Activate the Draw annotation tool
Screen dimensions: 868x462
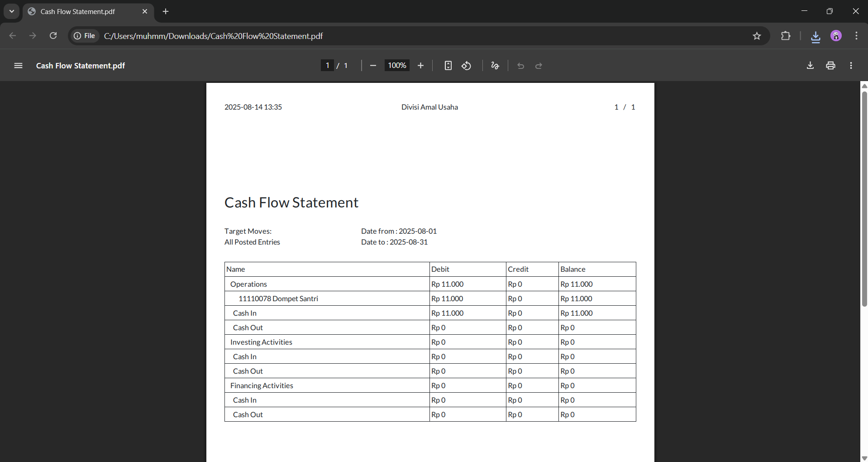point(495,66)
